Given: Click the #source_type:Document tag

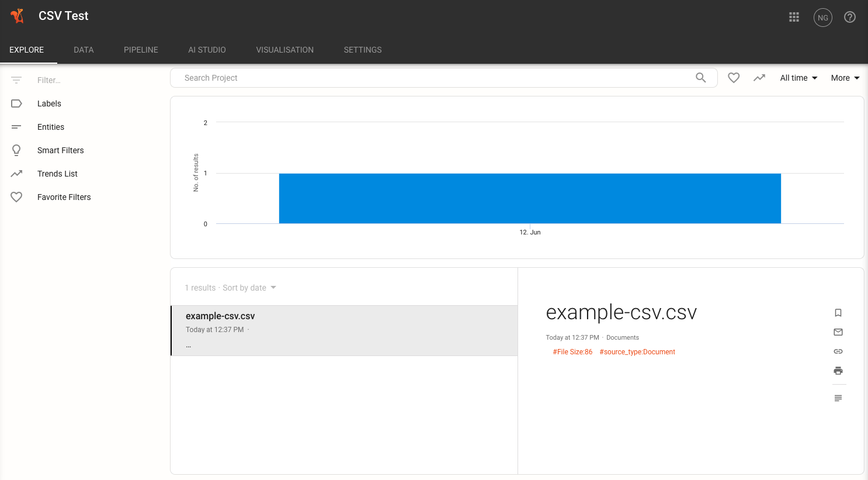Looking at the screenshot, I should 637,352.
